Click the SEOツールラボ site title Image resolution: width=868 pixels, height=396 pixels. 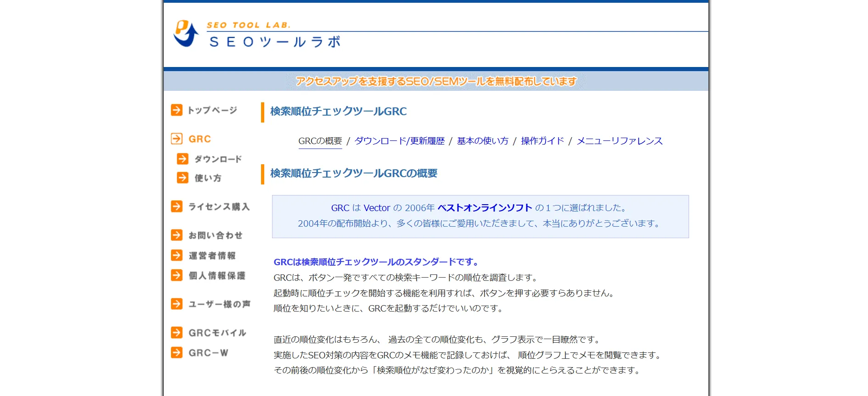point(275,42)
